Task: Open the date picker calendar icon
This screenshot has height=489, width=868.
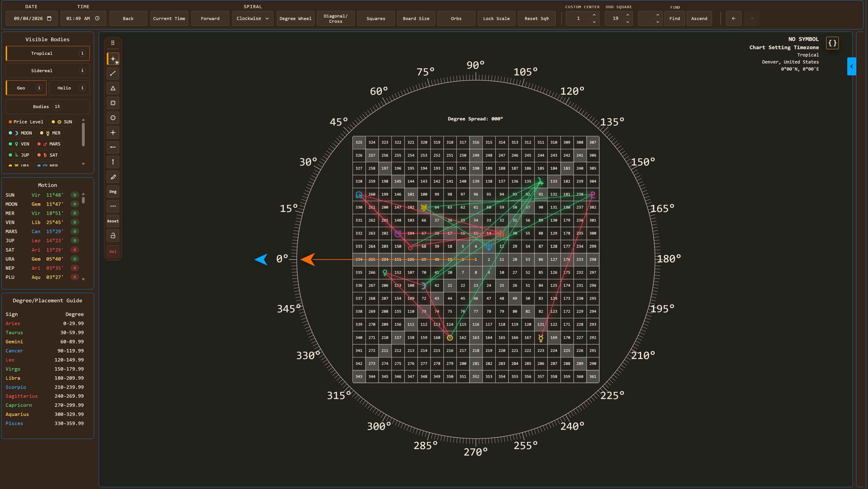Action: [x=49, y=18]
